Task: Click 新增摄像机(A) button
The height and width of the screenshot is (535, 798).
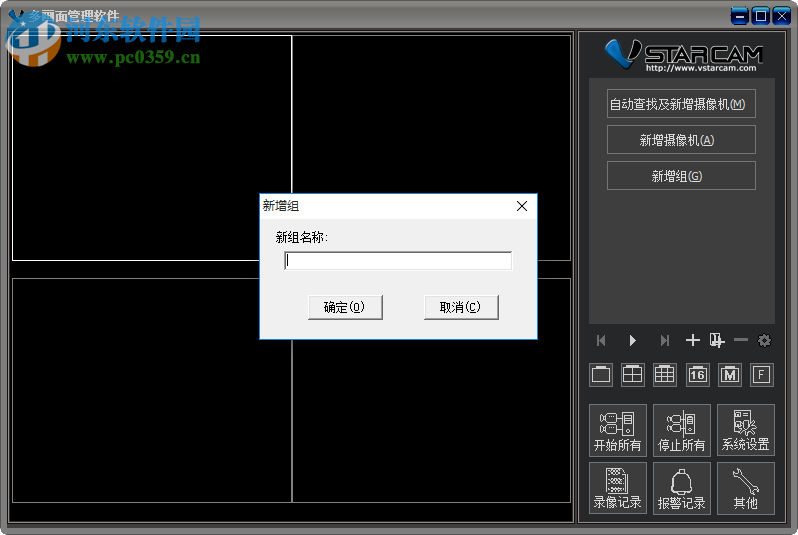Action: 681,139
